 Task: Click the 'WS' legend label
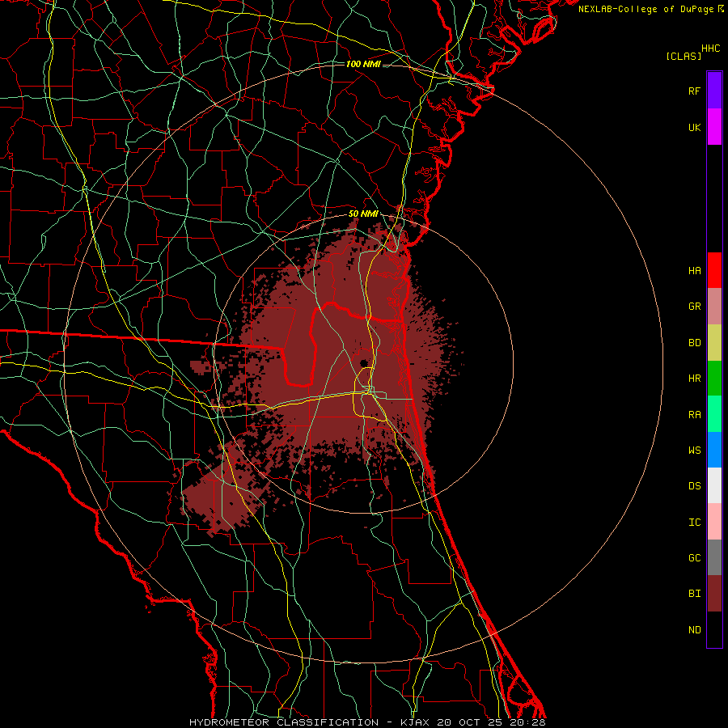coord(694,450)
